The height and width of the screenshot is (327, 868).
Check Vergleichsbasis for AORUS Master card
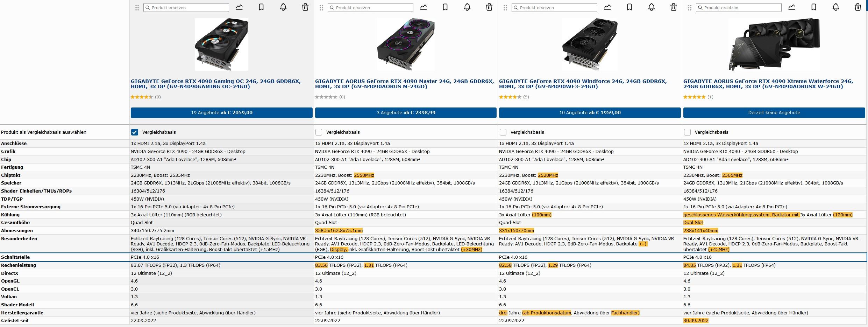click(319, 132)
